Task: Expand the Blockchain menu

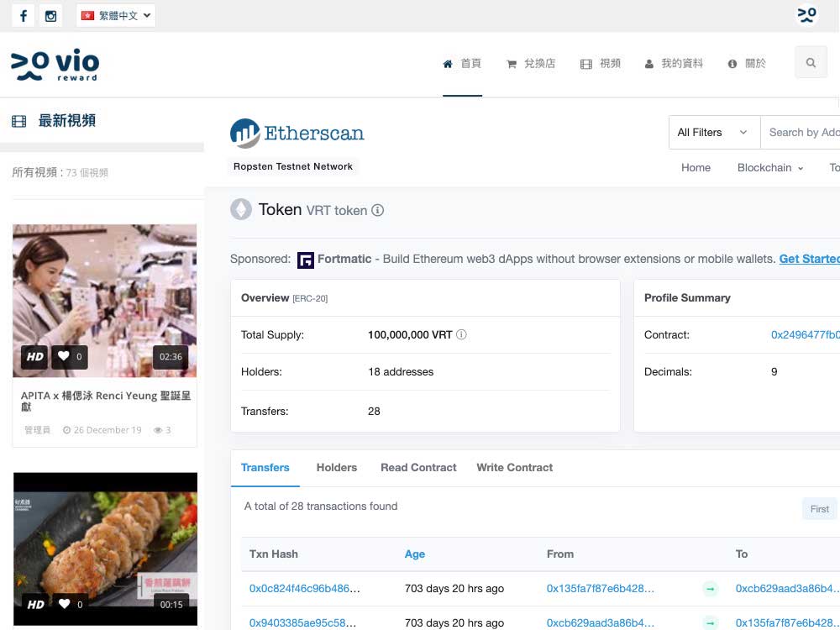Action: [x=770, y=168]
